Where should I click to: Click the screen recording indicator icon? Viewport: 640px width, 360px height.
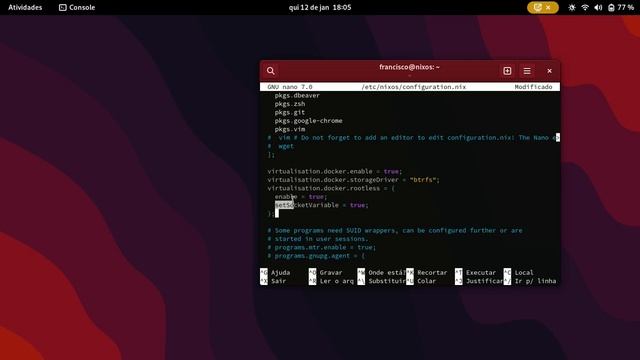tap(538, 7)
